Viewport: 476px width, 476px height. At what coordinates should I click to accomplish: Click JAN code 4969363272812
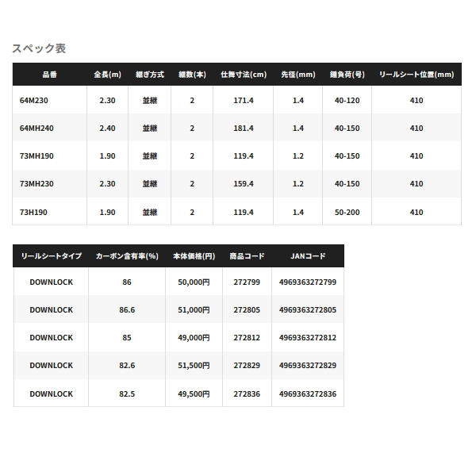308,338
